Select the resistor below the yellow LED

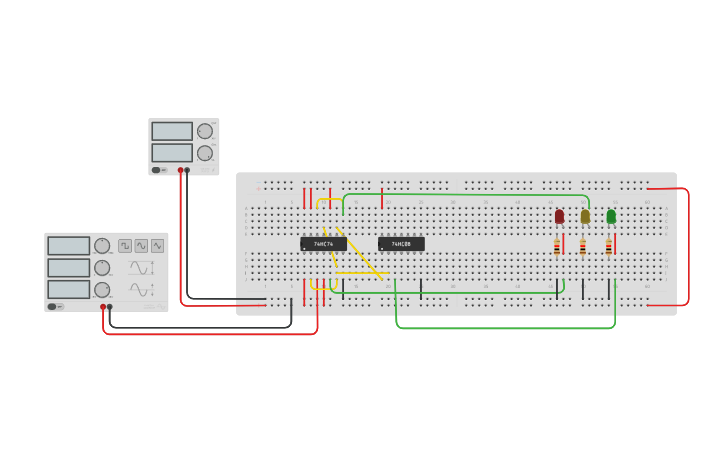(x=583, y=247)
